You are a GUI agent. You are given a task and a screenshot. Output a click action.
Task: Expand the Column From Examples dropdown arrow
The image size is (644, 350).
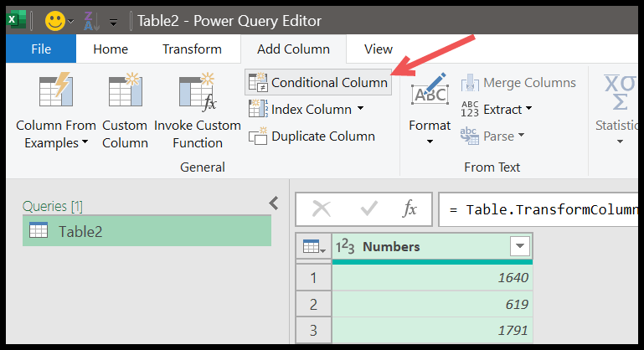85,142
